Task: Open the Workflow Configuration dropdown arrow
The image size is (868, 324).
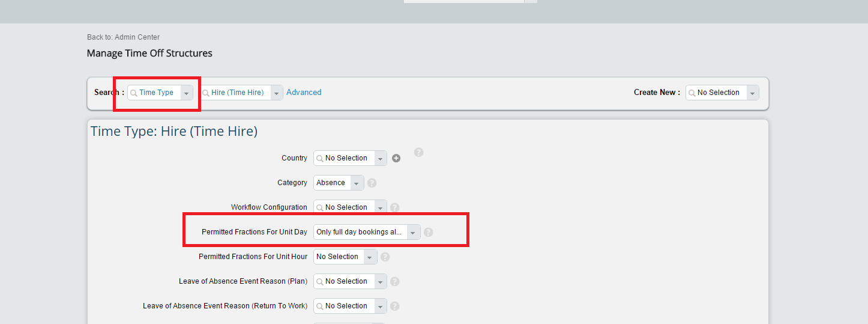Action: point(381,207)
